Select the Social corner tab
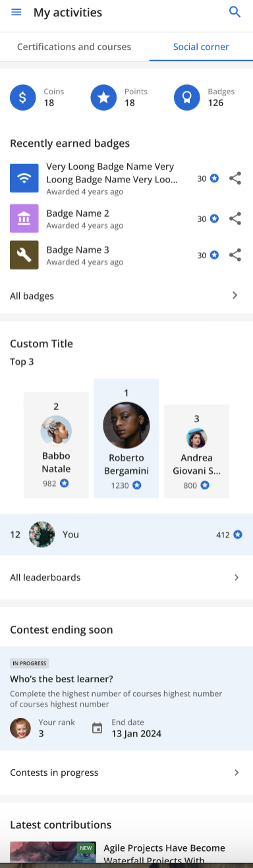The image size is (253, 868). [201, 47]
